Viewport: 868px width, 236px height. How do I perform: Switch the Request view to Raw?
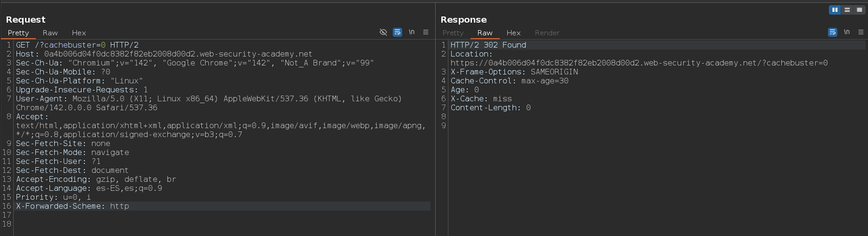pyautogui.click(x=50, y=33)
